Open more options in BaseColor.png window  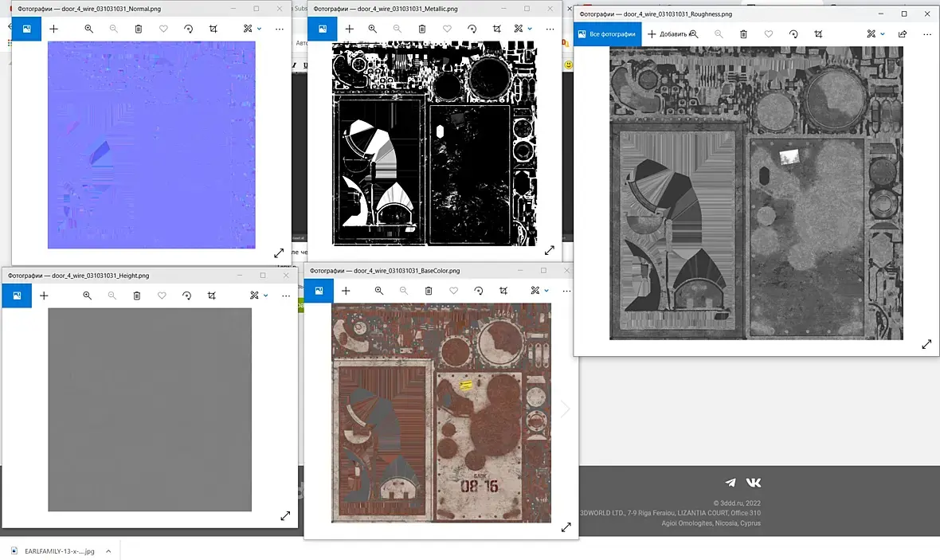(x=566, y=291)
